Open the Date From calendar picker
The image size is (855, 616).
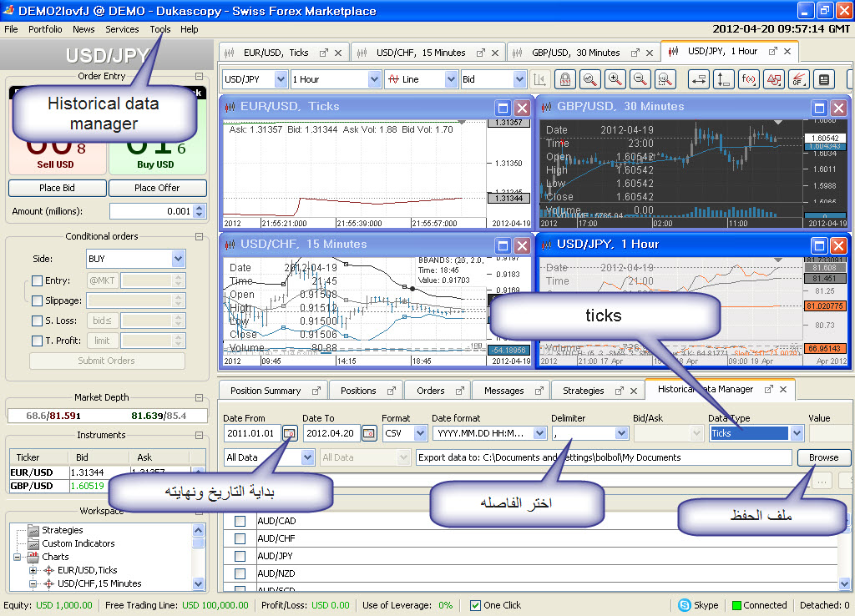(x=290, y=433)
